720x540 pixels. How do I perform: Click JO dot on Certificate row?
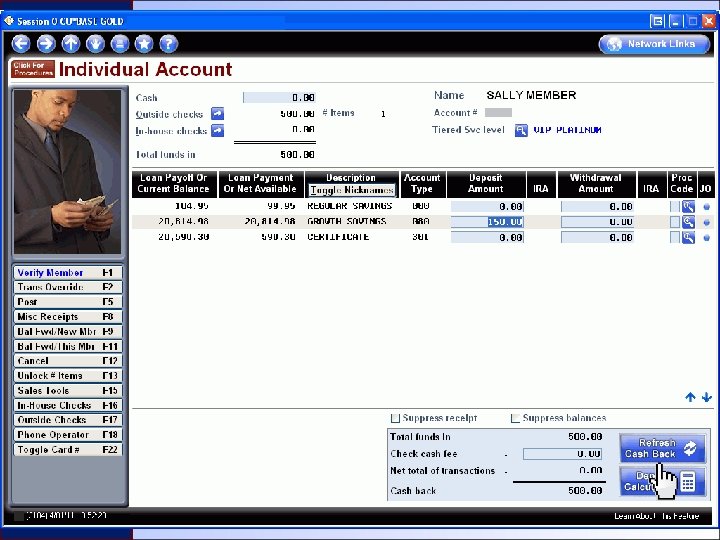pos(707,238)
